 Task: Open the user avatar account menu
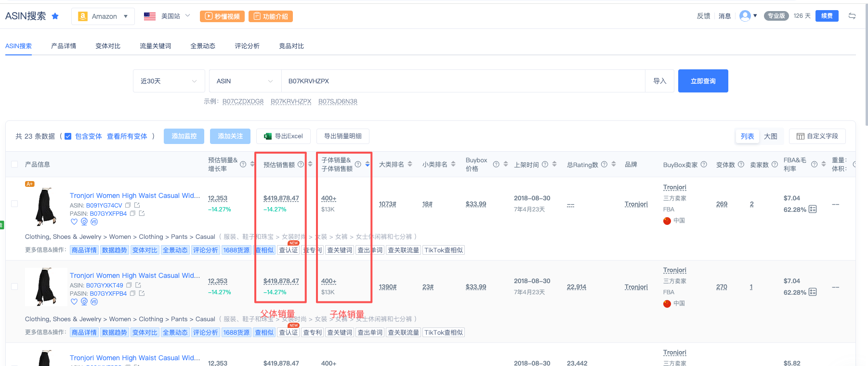coord(748,16)
